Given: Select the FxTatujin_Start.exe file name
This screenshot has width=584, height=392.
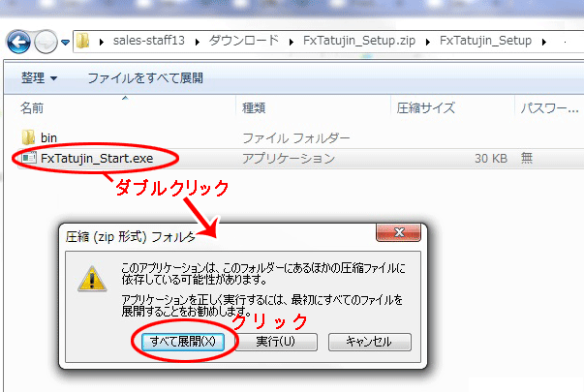Looking at the screenshot, I should coord(97,158).
